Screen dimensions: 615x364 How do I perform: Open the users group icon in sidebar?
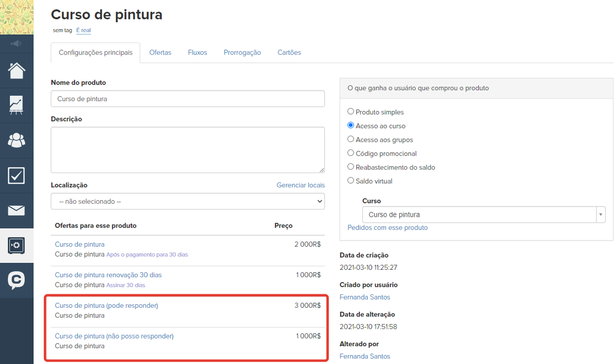coord(16,140)
